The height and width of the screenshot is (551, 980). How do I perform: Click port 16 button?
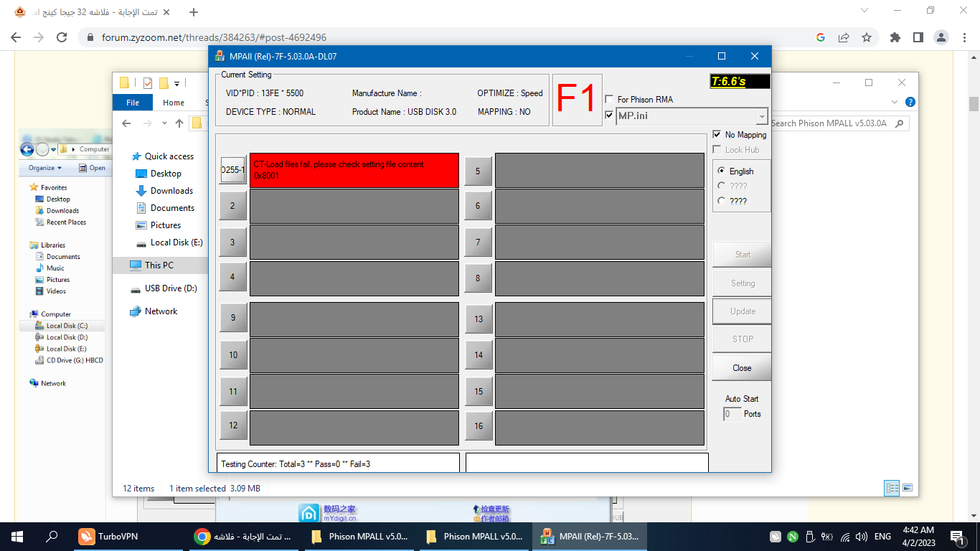479,426
